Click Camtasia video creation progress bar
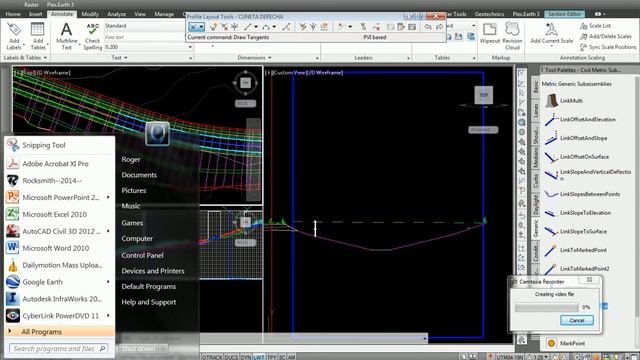The width and height of the screenshot is (640, 360). (x=547, y=307)
